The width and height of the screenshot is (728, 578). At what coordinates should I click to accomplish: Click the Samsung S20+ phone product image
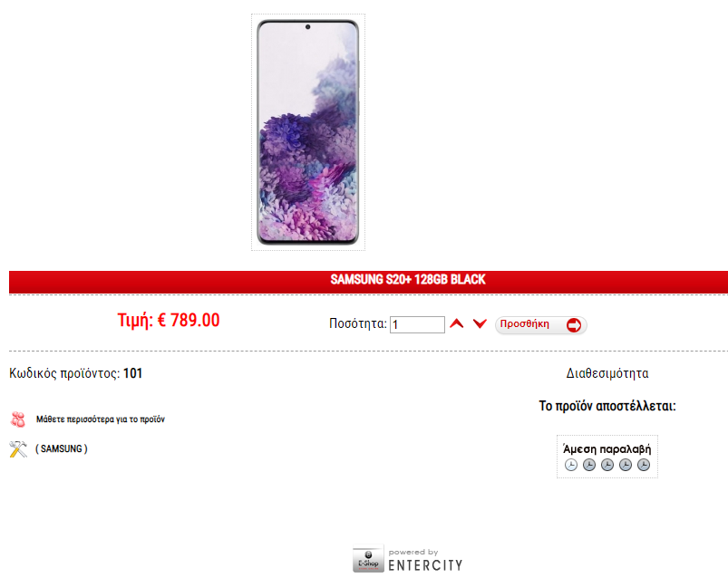(308, 132)
